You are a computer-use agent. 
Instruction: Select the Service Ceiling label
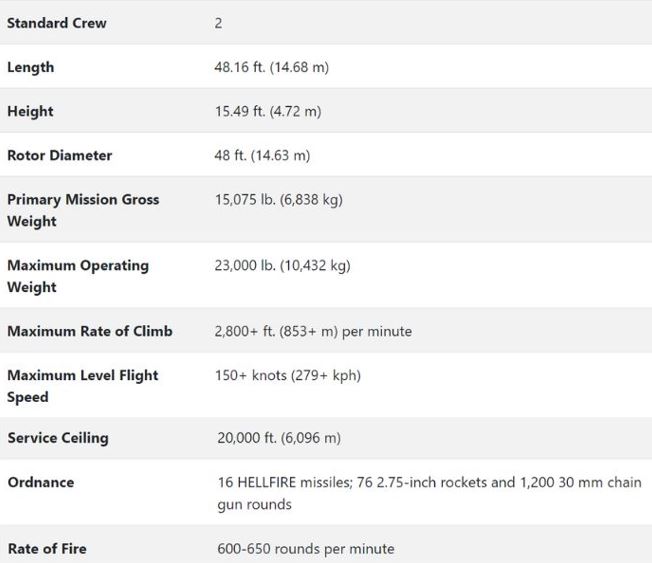(58, 438)
